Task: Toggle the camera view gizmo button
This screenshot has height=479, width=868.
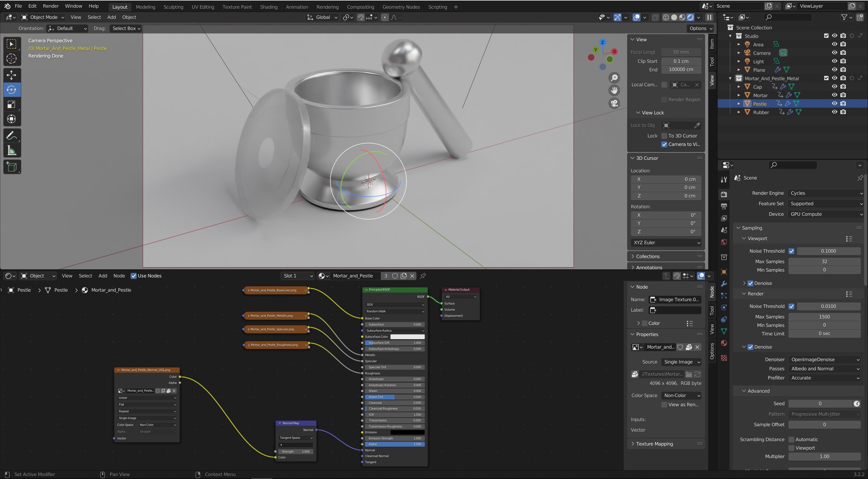Action: pyautogui.click(x=614, y=103)
